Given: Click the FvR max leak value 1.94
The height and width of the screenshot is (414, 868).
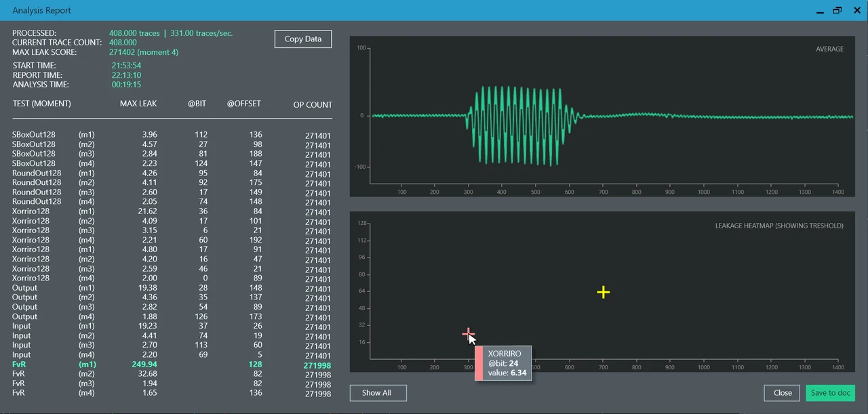Looking at the screenshot, I should [x=149, y=384].
